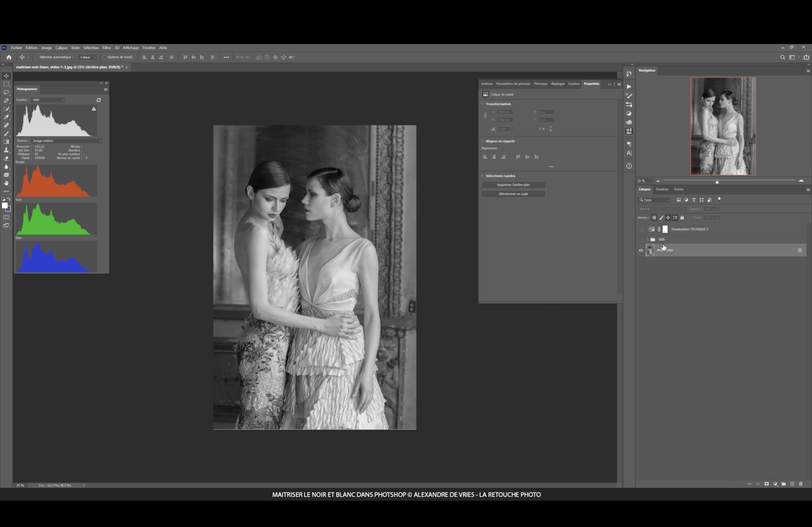Open the Couche RVB dropdown in Histogramme

[48, 100]
